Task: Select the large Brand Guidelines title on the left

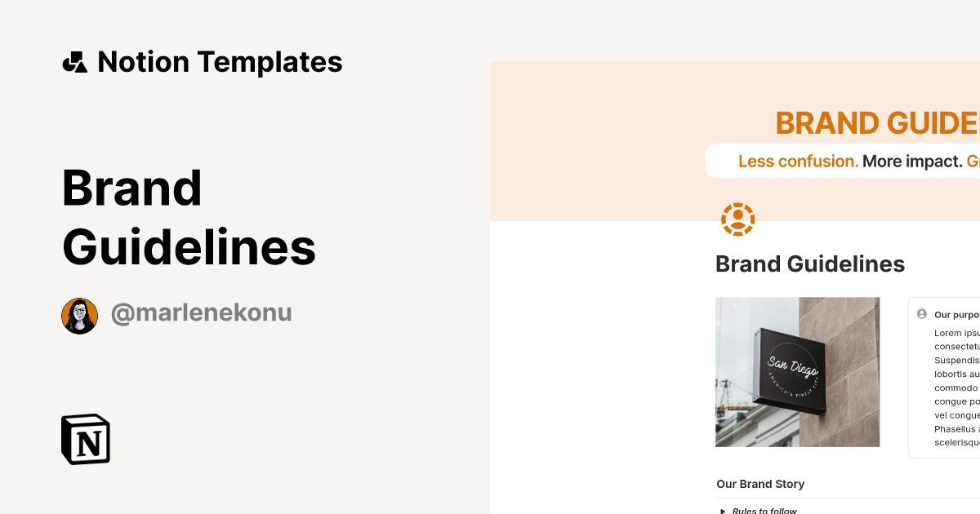Action: click(188, 217)
